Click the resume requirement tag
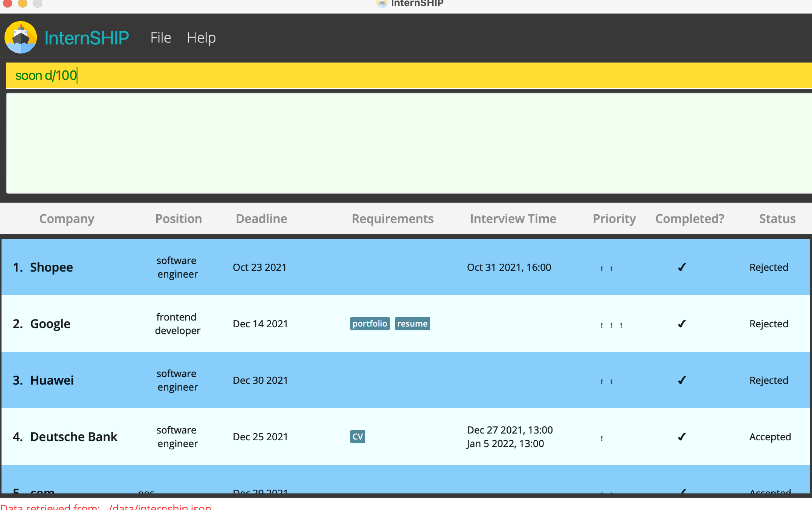The height and width of the screenshot is (510, 812). (412, 324)
